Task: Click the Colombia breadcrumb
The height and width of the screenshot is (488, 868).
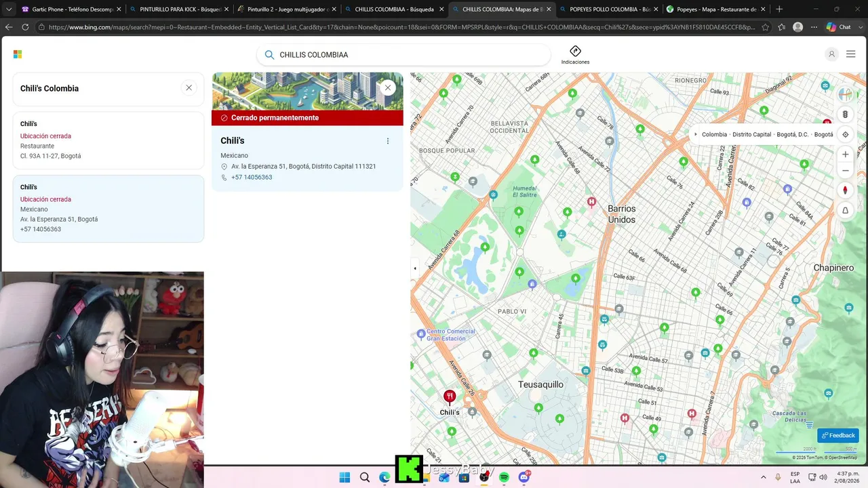Action: coord(714,134)
